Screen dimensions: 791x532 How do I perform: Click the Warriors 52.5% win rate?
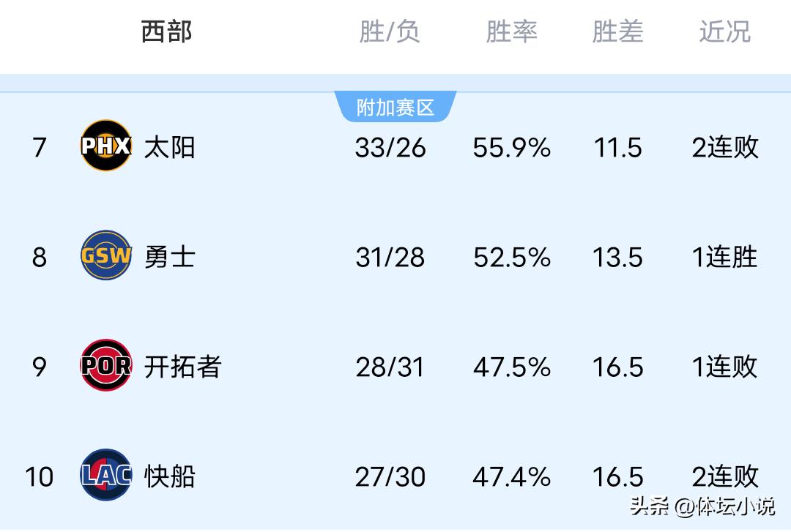pyautogui.click(x=511, y=258)
